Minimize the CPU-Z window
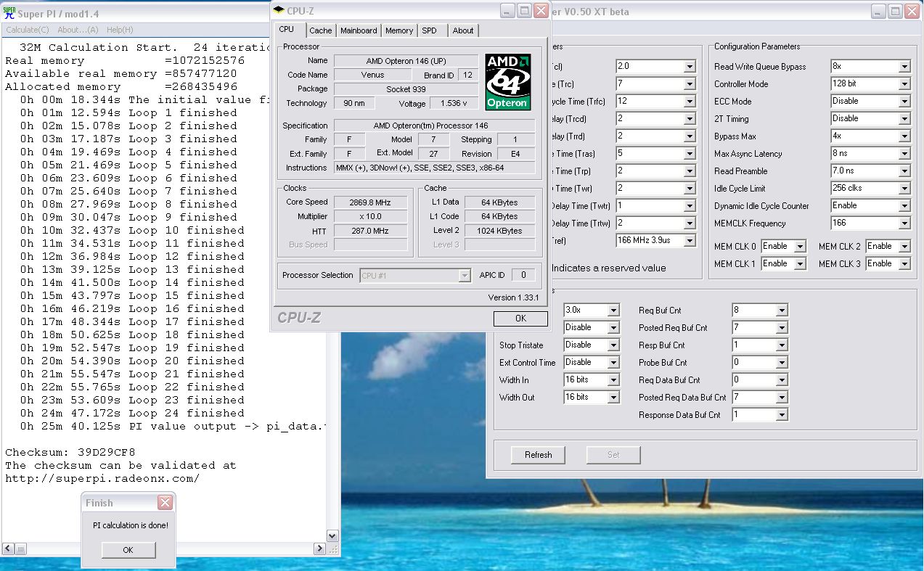 coord(506,10)
